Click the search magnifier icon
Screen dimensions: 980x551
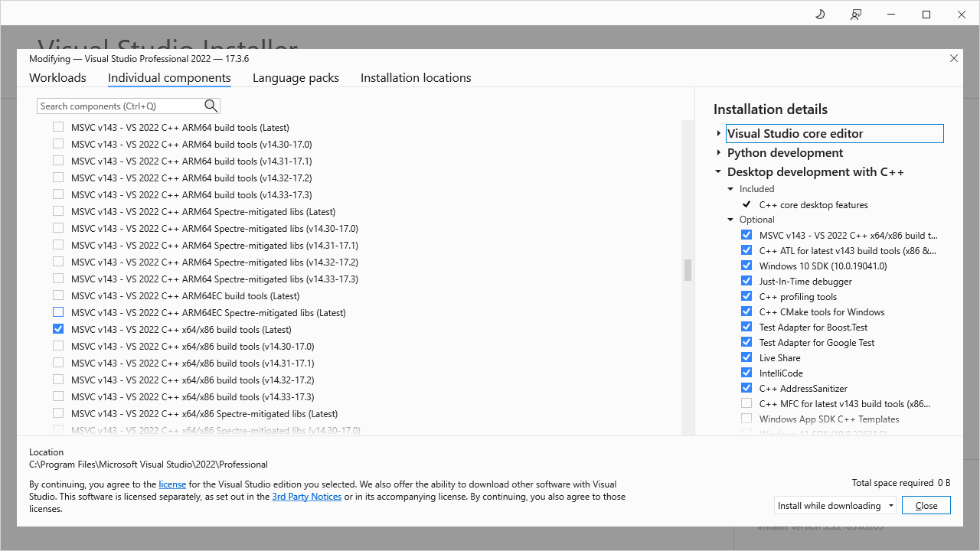pos(211,106)
